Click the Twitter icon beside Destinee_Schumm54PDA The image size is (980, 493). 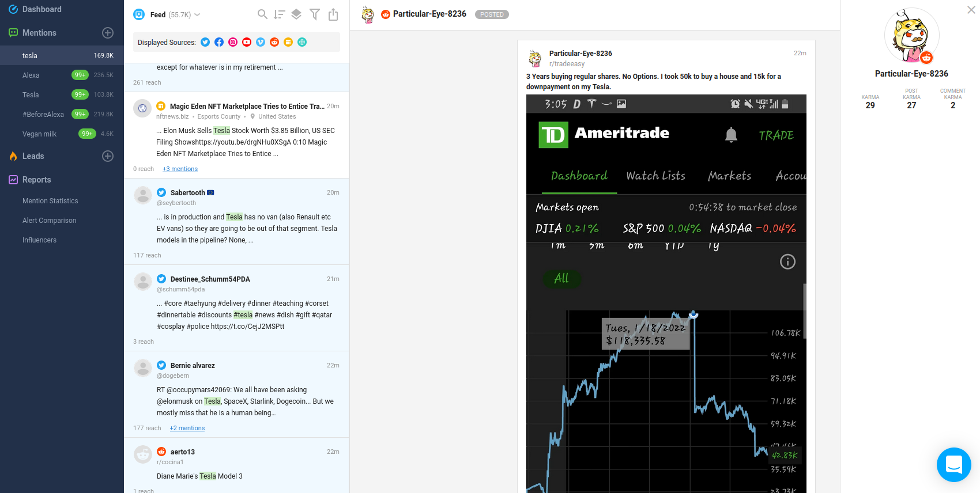[x=161, y=279]
